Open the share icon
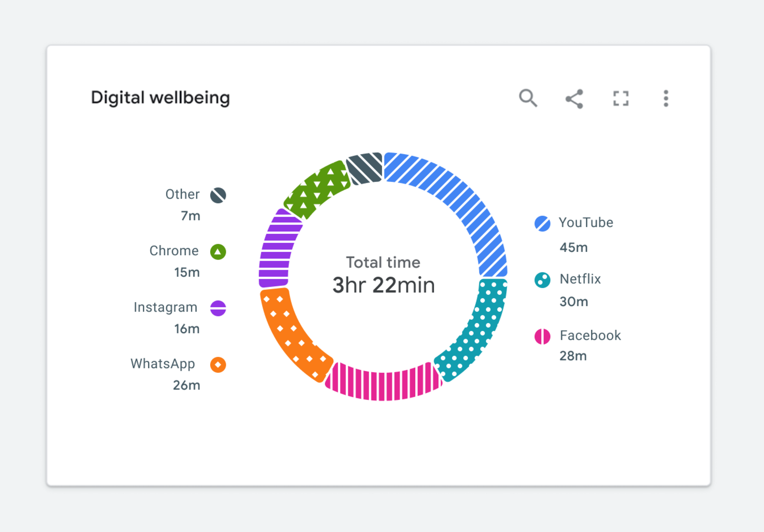This screenshot has height=532, width=764. (x=574, y=99)
